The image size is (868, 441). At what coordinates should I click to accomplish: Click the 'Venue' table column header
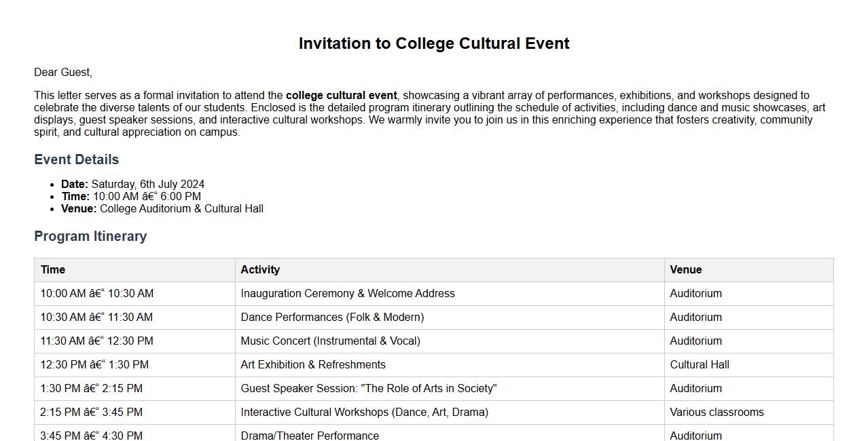click(686, 270)
